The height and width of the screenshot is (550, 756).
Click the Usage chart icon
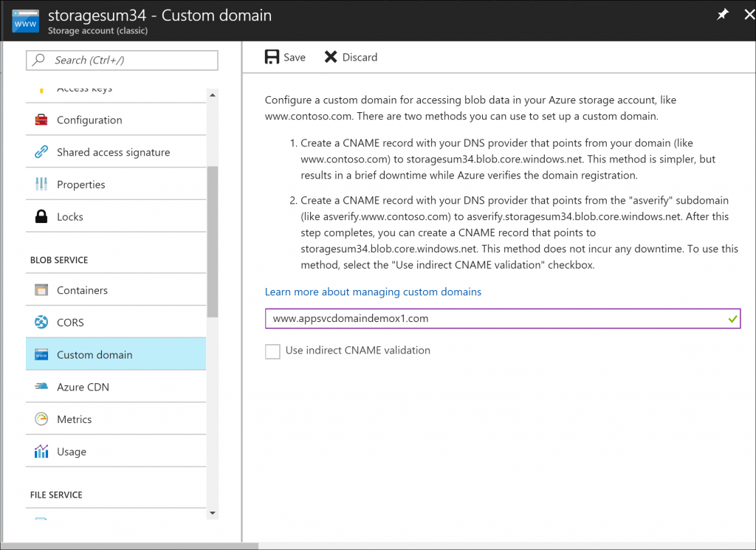pyautogui.click(x=41, y=452)
